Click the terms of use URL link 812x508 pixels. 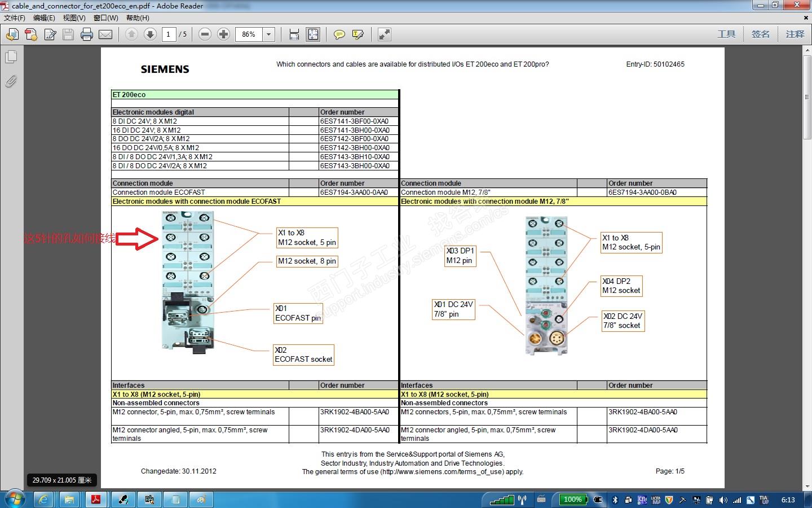(442, 472)
